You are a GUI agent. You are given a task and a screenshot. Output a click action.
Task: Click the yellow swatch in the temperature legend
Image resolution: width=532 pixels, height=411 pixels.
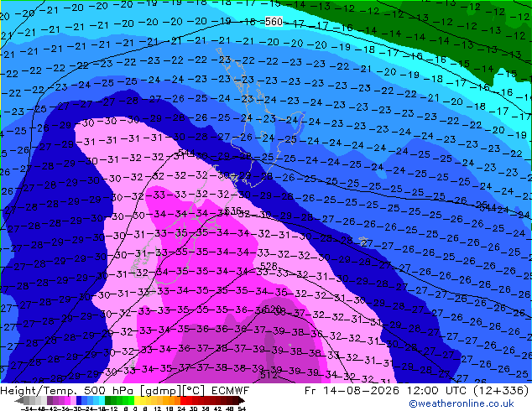coord(137,400)
